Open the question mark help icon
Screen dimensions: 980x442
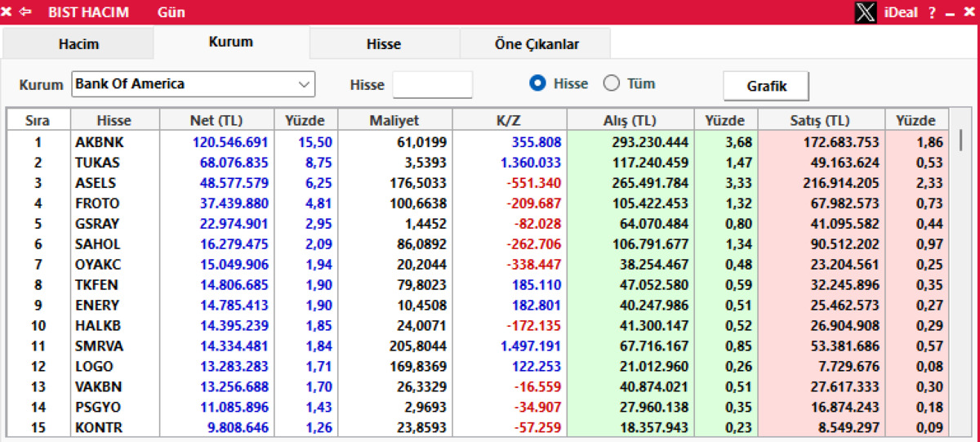click(932, 12)
